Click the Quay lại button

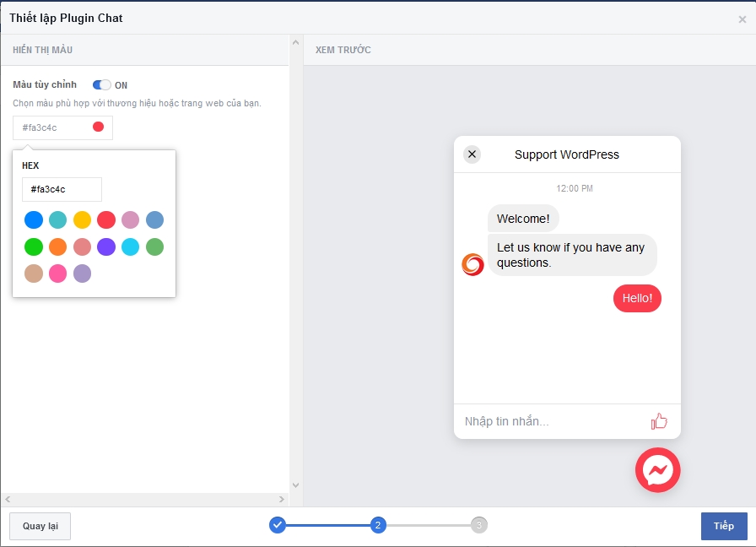pos(40,526)
